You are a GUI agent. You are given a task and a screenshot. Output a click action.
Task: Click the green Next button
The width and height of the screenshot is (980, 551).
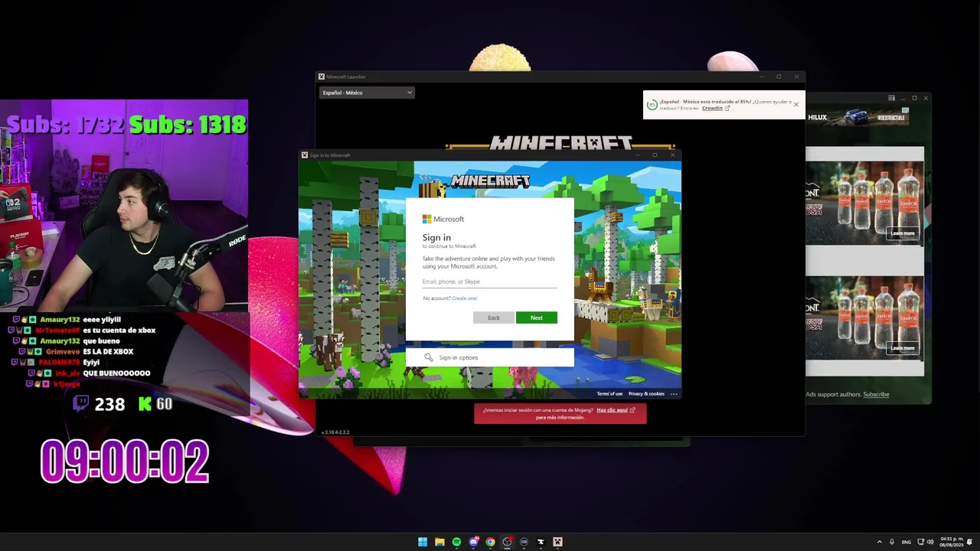(x=537, y=318)
